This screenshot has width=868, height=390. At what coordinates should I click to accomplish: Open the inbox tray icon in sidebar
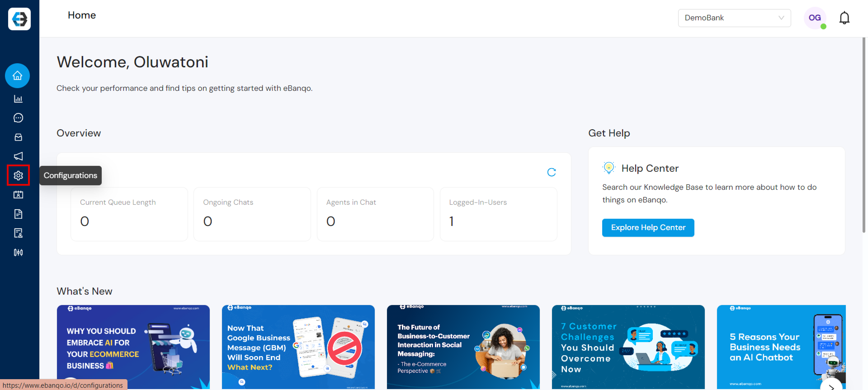[x=18, y=137]
